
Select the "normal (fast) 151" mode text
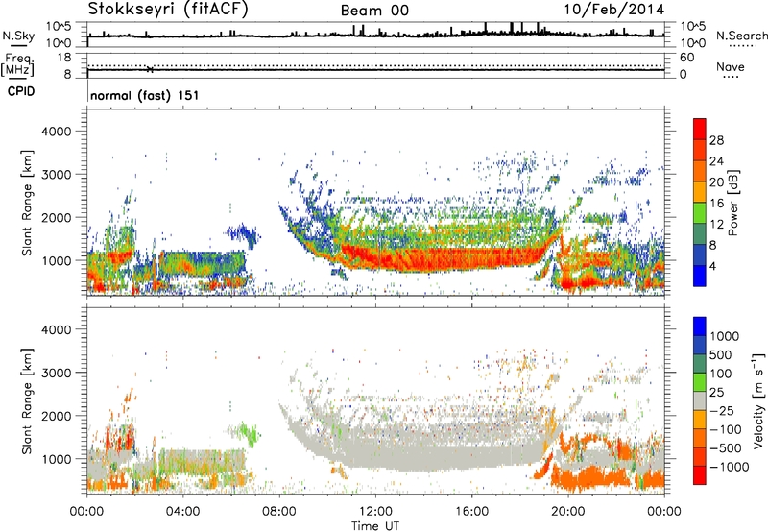(x=145, y=95)
